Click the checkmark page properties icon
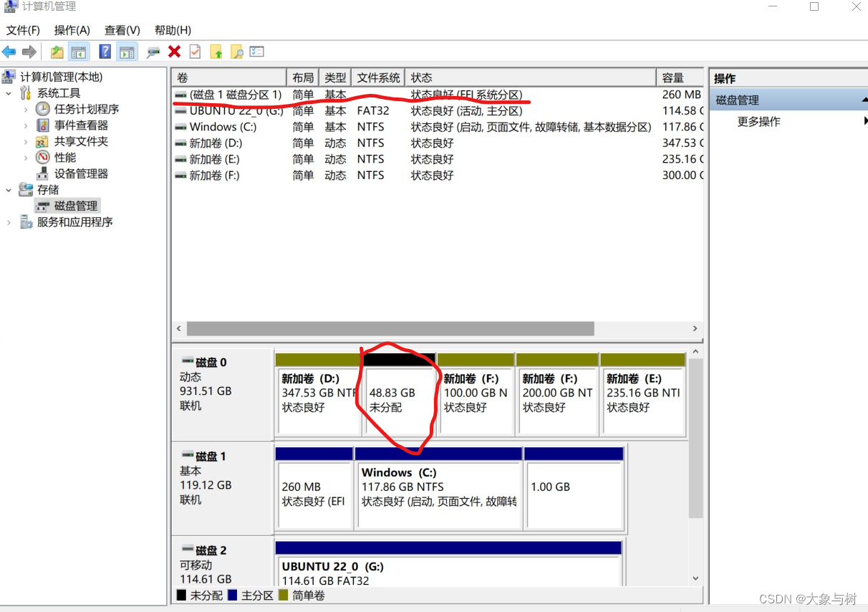This screenshot has width=868, height=612. tap(195, 52)
